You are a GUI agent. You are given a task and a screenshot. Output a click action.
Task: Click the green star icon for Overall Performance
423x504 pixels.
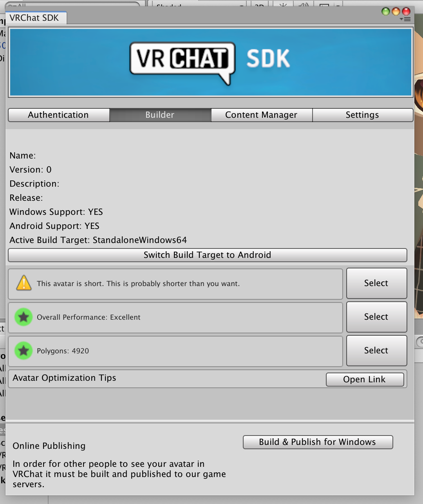[23, 317]
